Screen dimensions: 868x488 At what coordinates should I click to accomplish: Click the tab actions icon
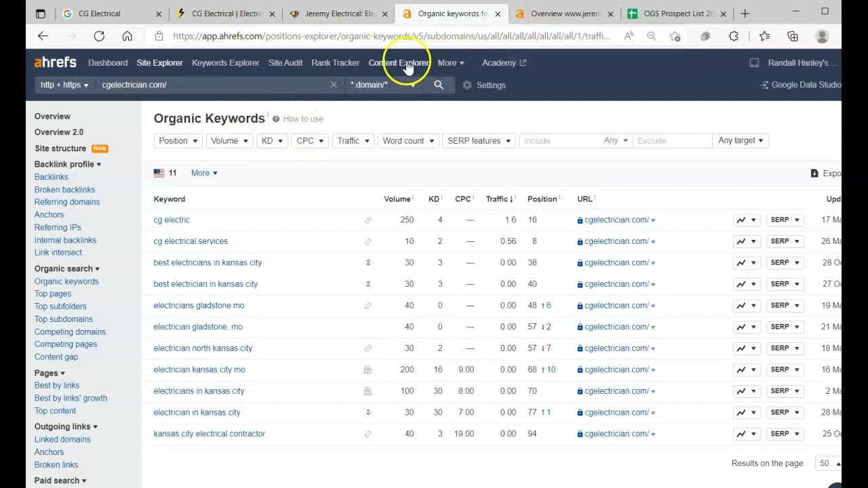pyautogui.click(x=40, y=14)
